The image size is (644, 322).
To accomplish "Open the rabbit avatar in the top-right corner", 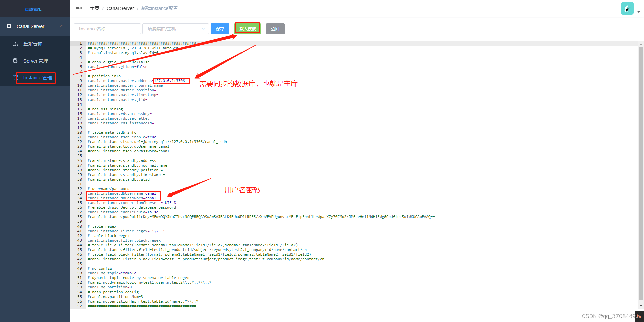I will point(627,8).
